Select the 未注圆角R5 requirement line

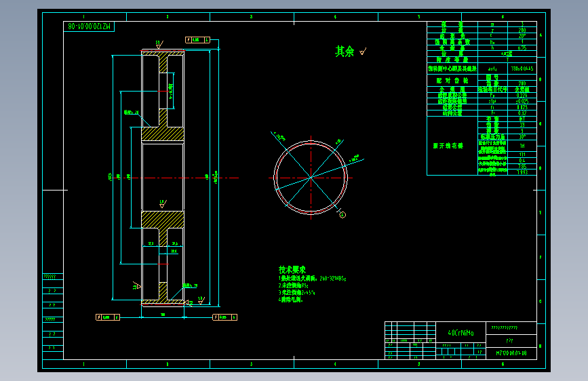coord(293,285)
